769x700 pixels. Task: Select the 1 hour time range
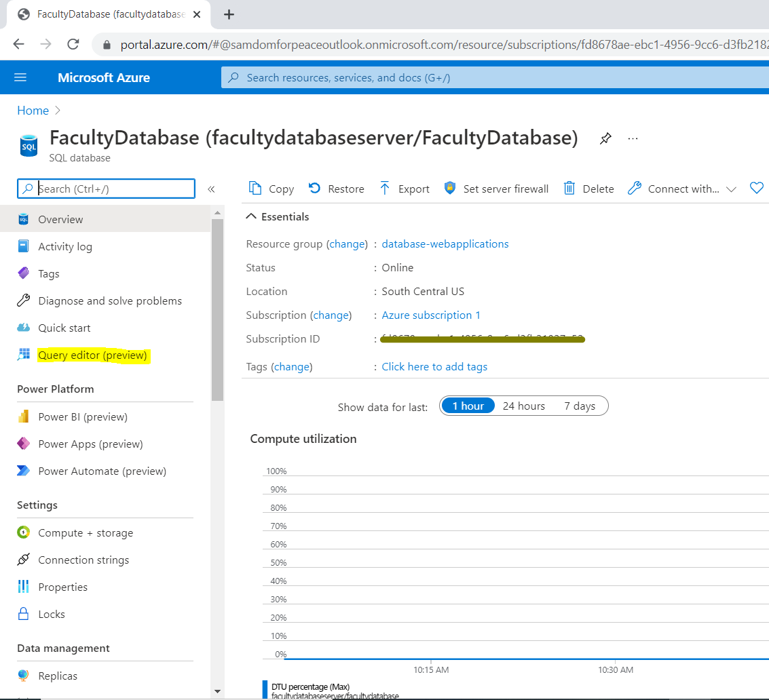pos(468,406)
